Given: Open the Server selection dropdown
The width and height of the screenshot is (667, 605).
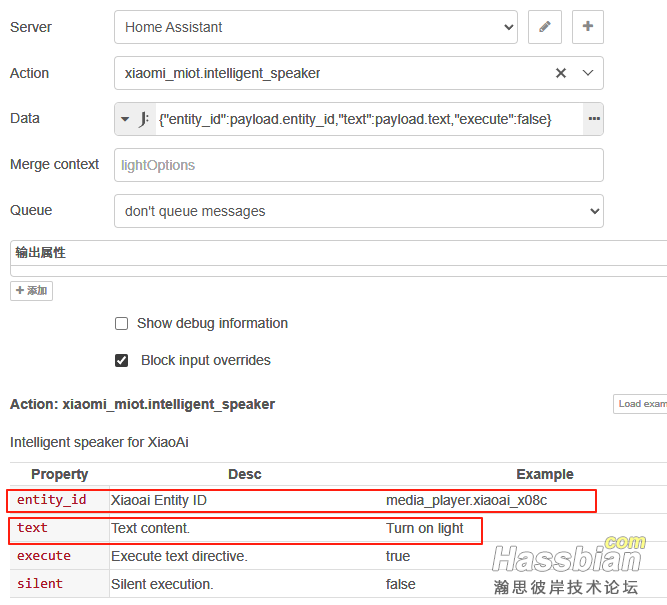Looking at the screenshot, I should (316, 27).
